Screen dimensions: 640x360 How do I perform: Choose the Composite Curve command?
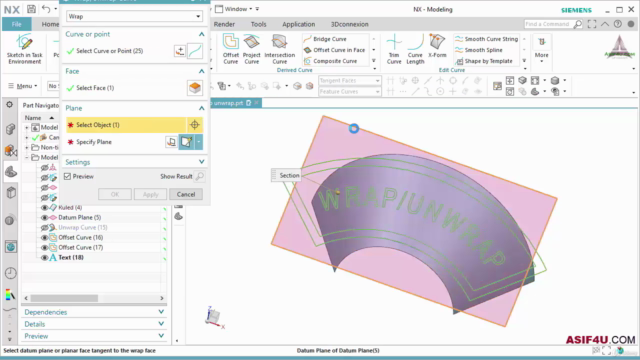coord(330,61)
